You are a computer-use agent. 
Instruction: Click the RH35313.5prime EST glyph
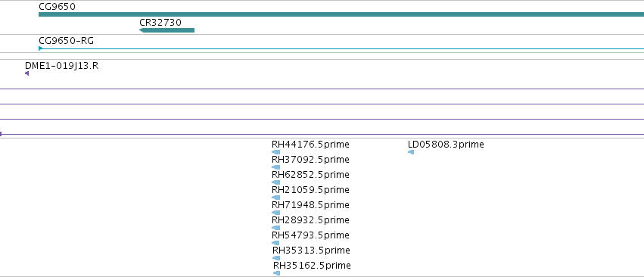[x=276, y=258]
